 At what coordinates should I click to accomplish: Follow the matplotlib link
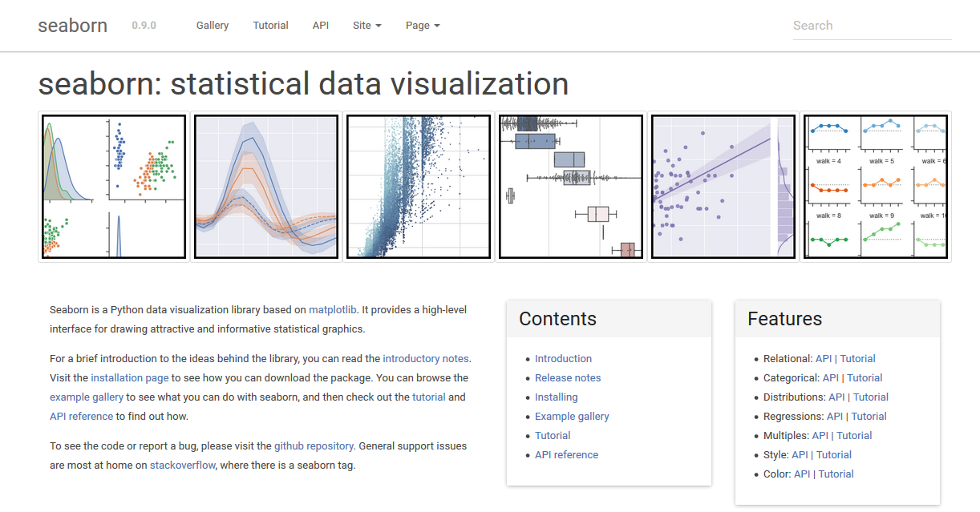coord(333,310)
